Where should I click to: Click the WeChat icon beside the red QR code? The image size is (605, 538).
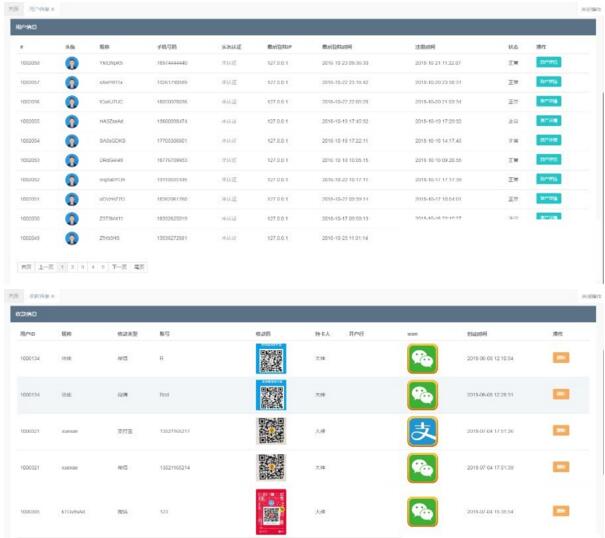tap(421, 512)
